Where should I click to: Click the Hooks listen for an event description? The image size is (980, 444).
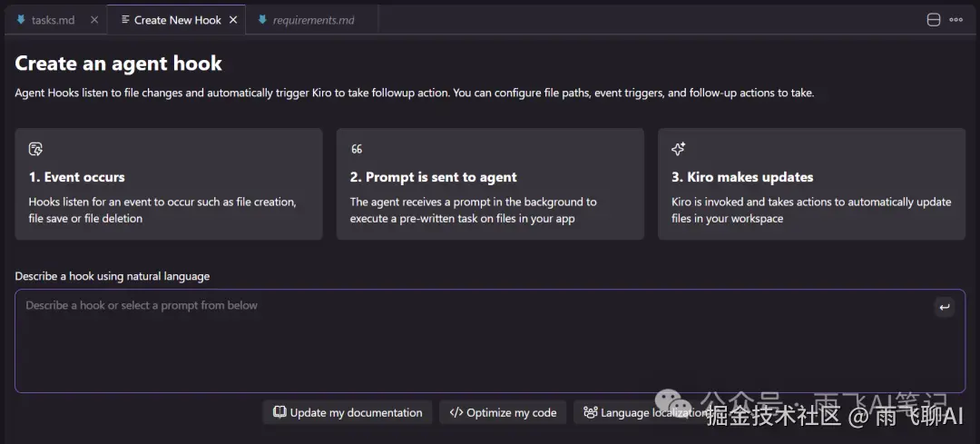(x=162, y=210)
